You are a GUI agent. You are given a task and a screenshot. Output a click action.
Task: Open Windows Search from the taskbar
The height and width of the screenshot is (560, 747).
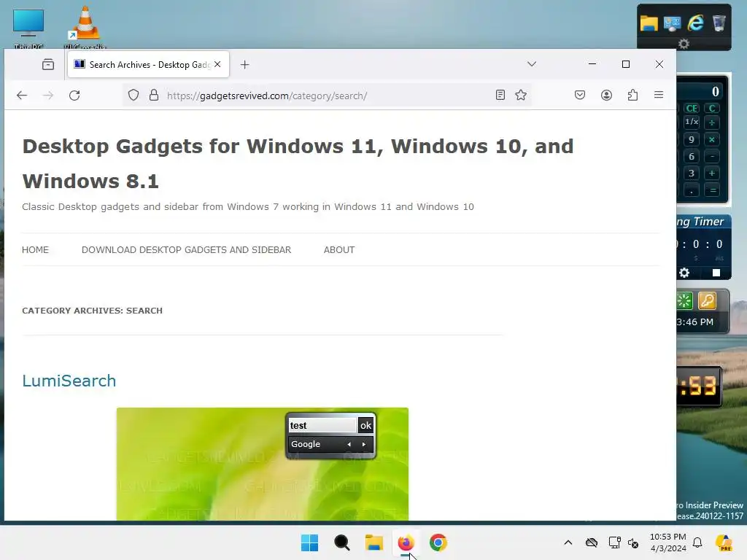point(341,542)
